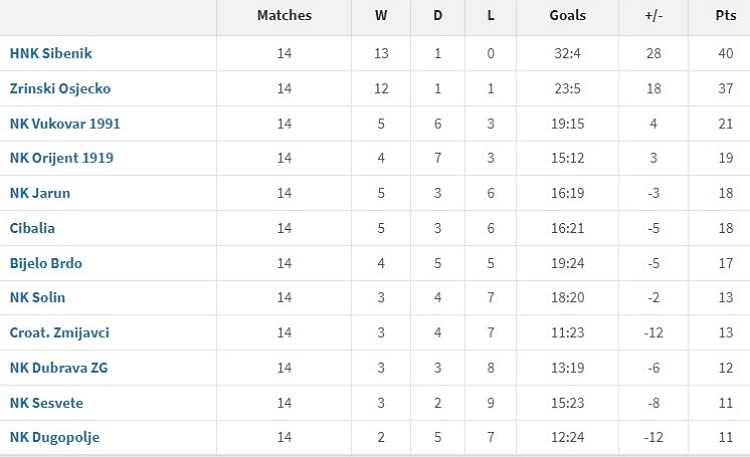Sort standings by the L column header
This screenshot has height=457, width=750.
pos(491,15)
